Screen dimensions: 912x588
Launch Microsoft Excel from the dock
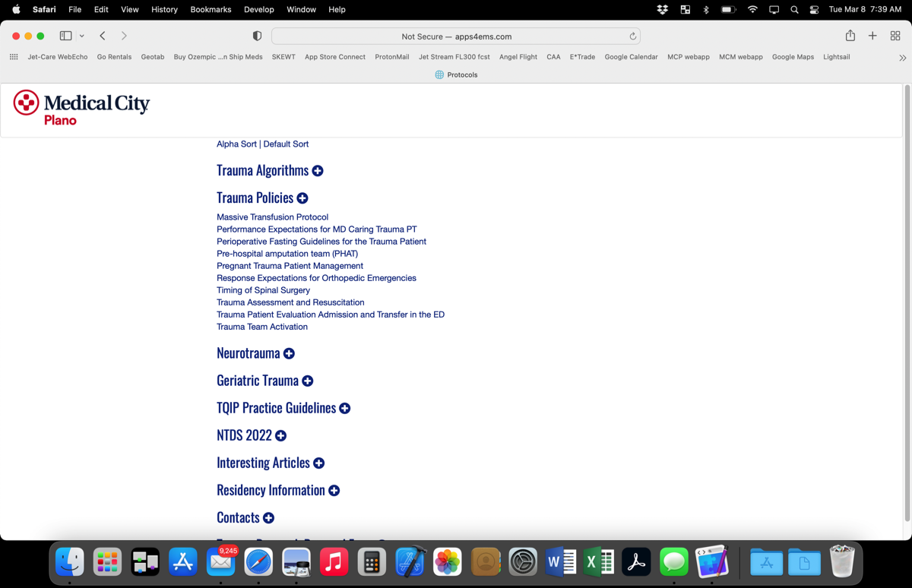[598, 562]
